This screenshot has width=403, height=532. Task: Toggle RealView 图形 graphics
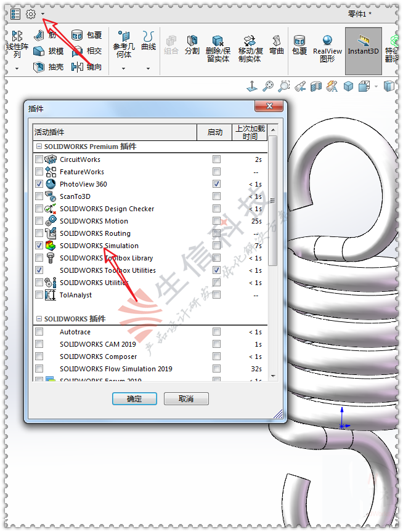click(327, 49)
